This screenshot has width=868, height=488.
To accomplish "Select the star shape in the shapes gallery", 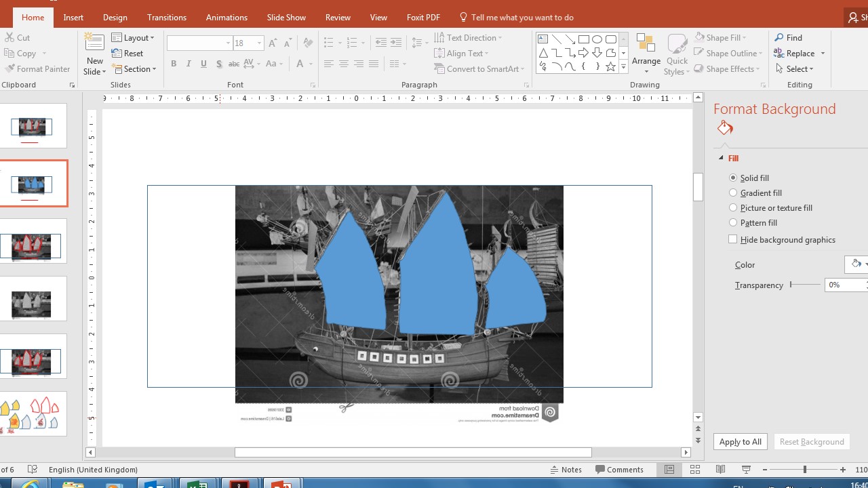I will click(610, 66).
